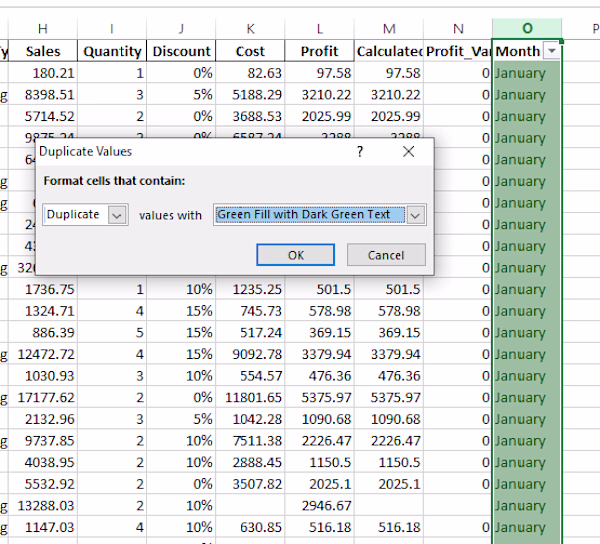600x544 pixels.
Task: Select column L header
Action: [320, 29]
